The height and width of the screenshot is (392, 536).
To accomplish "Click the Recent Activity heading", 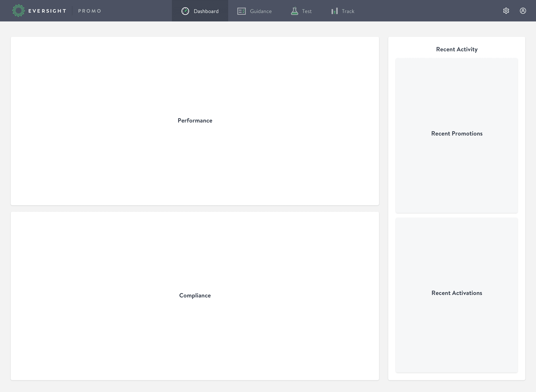I will click(x=457, y=49).
